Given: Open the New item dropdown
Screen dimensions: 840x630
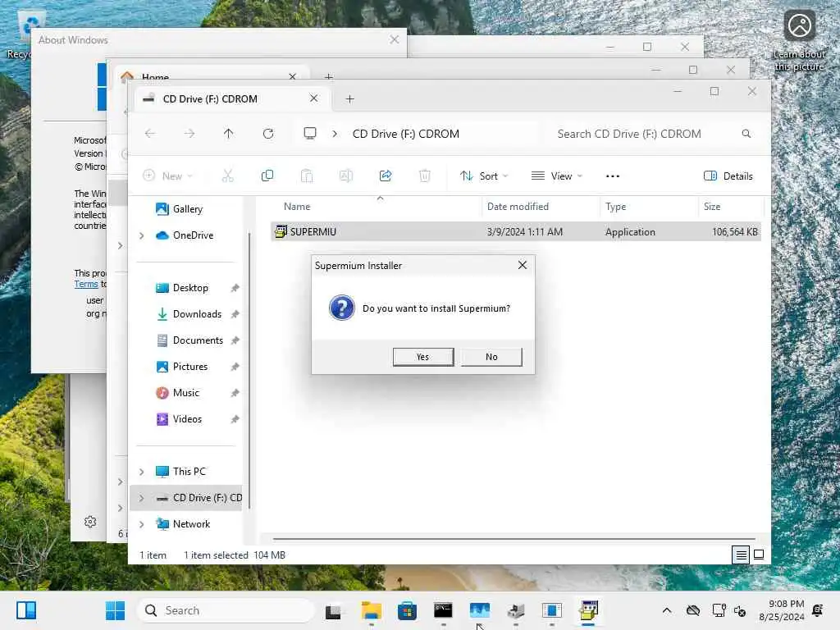Looking at the screenshot, I should [167, 176].
